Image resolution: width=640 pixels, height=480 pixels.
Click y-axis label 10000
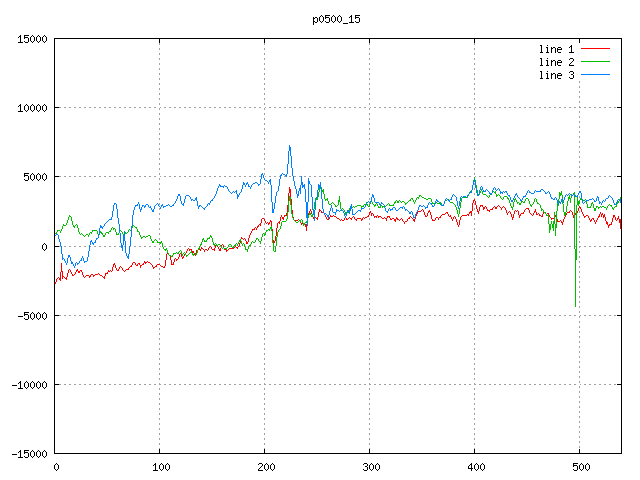(x=32, y=108)
